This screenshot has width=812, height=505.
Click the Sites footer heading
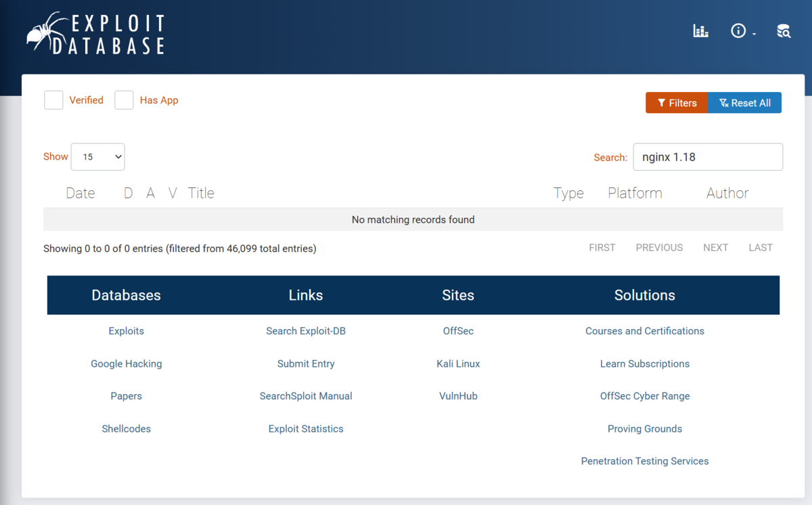pos(458,295)
